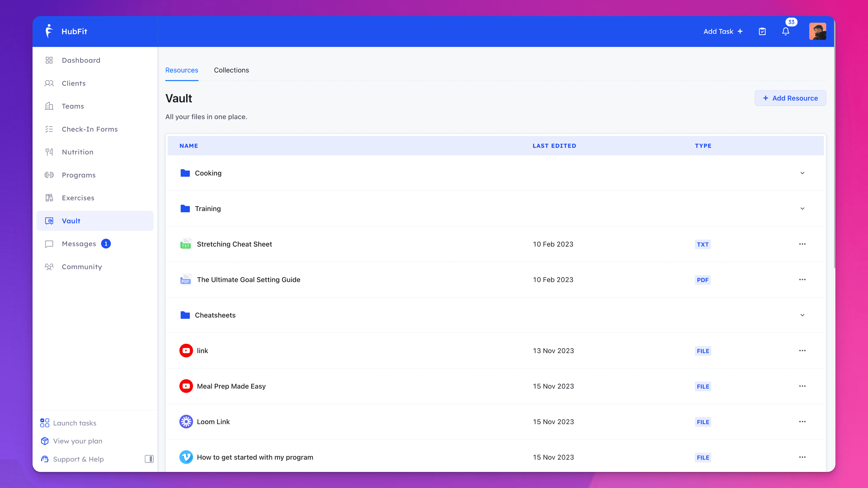868x488 pixels.
Task: Click the Messages chat icon
Action: tap(49, 244)
